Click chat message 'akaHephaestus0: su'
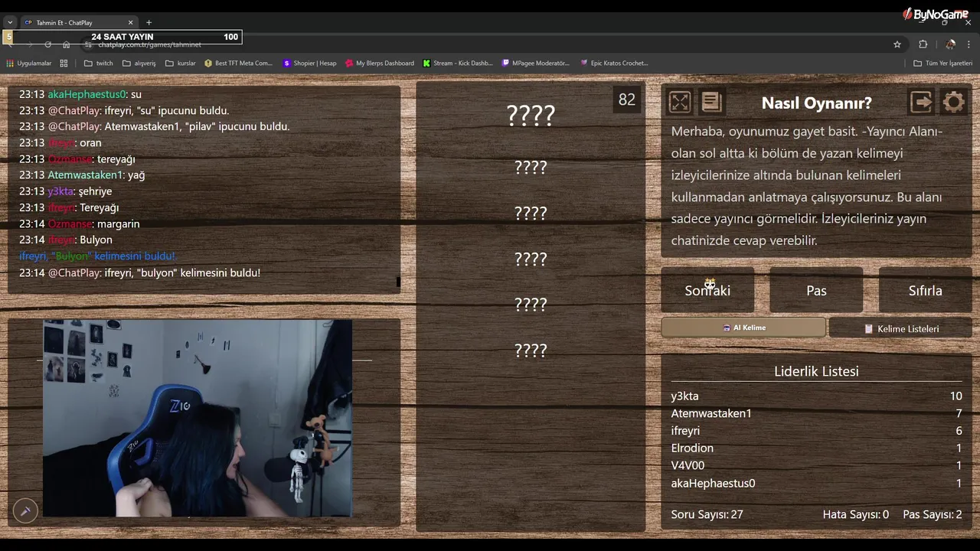 pos(80,94)
